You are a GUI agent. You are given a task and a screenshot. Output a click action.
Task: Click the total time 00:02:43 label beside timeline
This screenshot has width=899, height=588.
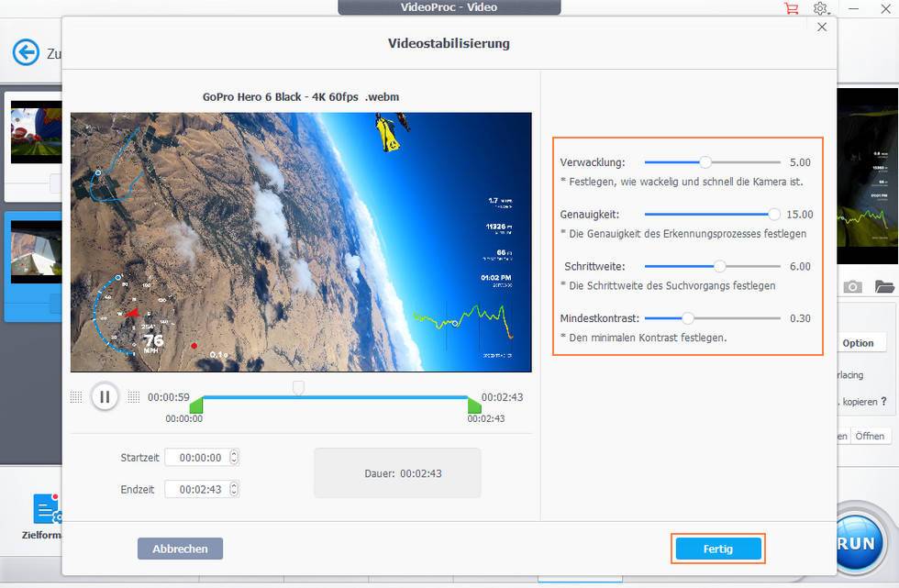(503, 397)
